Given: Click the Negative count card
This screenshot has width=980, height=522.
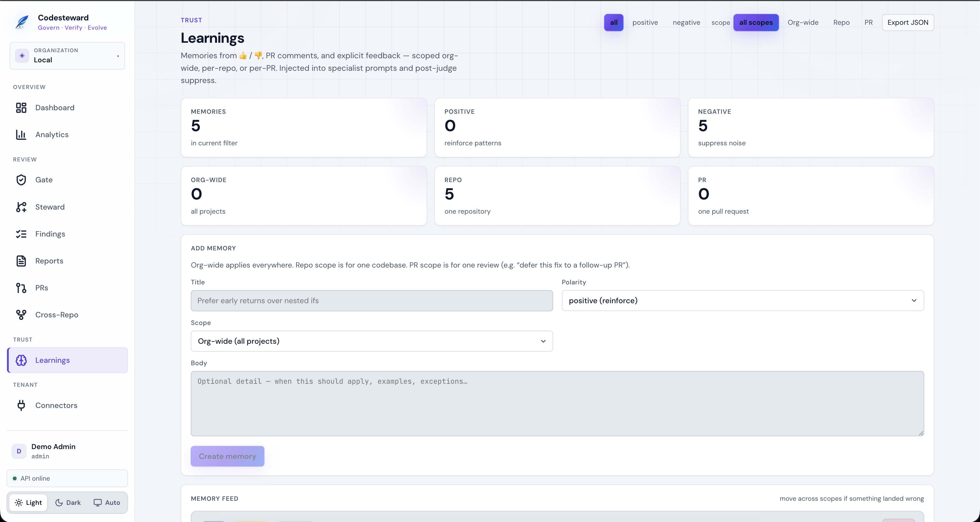Looking at the screenshot, I should (811, 127).
